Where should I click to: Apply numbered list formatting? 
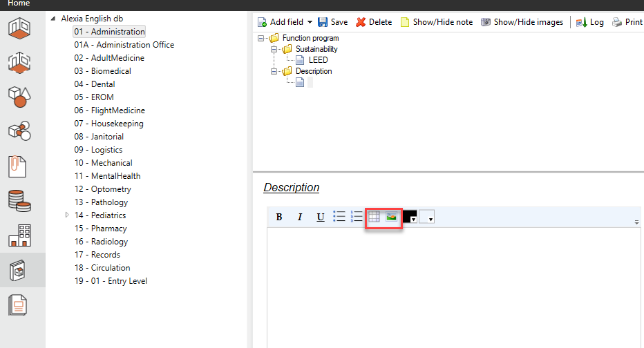point(357,217)
